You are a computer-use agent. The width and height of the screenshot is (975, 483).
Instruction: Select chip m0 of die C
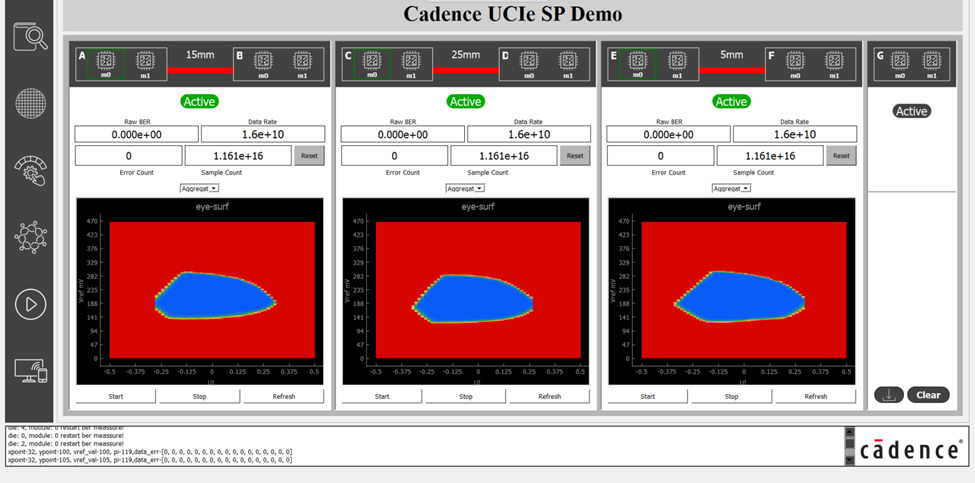(372, 64)
